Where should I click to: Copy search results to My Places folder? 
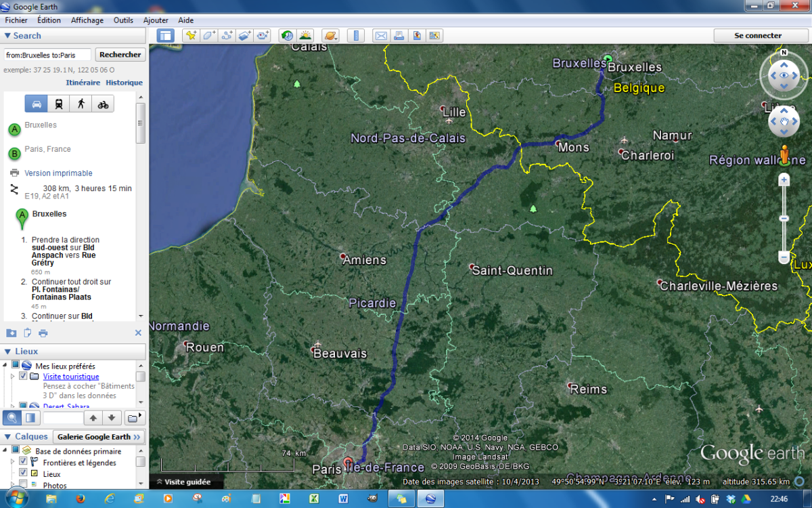[12, 333]
